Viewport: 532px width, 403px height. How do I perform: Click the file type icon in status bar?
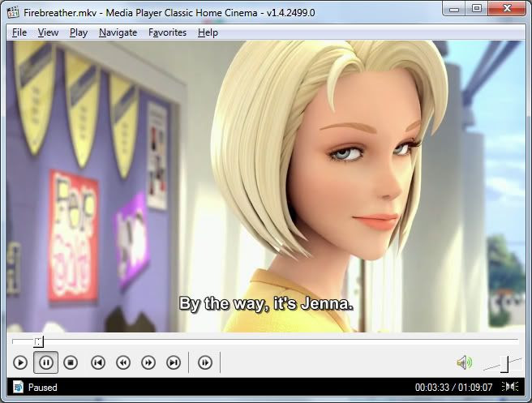[x=19, y=387]
